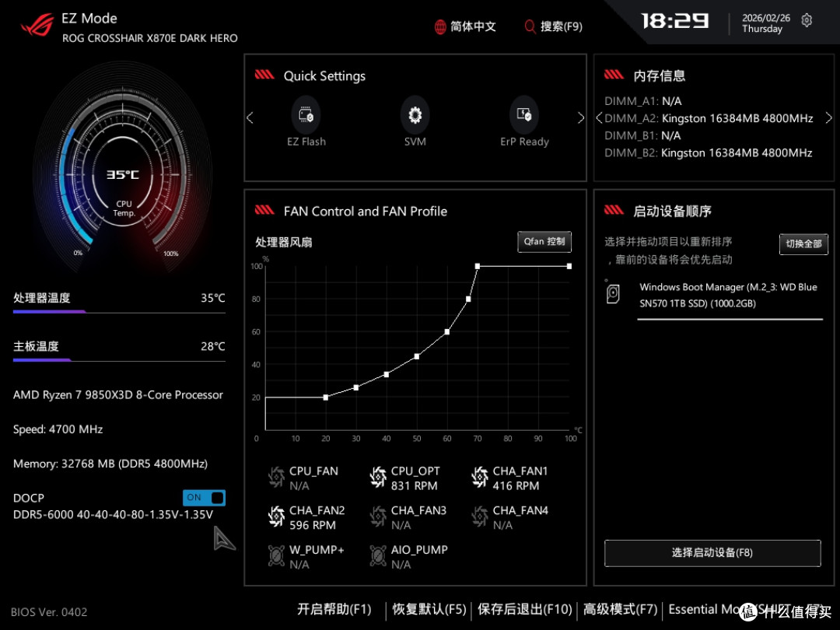Select the CHA_FAN2 fan icon
840x630 pixels.
(x=276, y=516)
